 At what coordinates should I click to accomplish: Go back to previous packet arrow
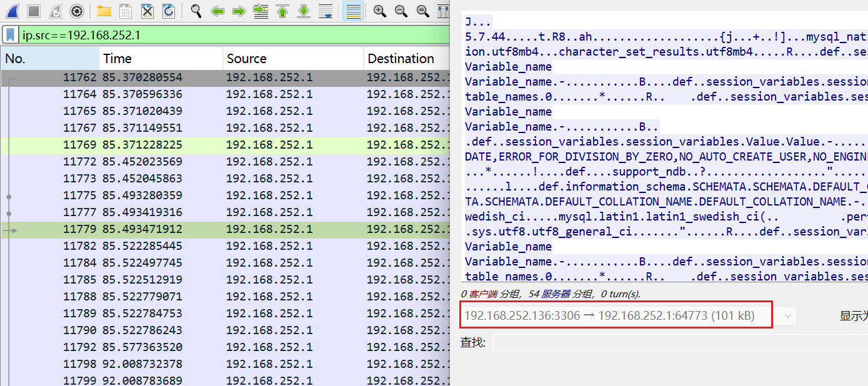[x=217, y=11]
